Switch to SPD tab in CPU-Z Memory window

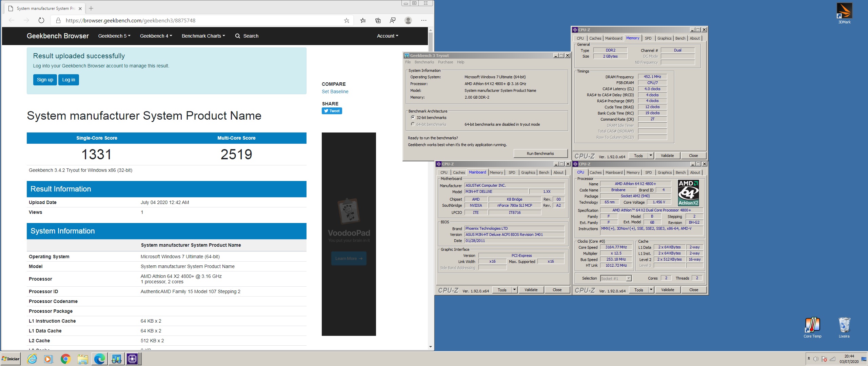pyautogui.click(x=648, y=38)
